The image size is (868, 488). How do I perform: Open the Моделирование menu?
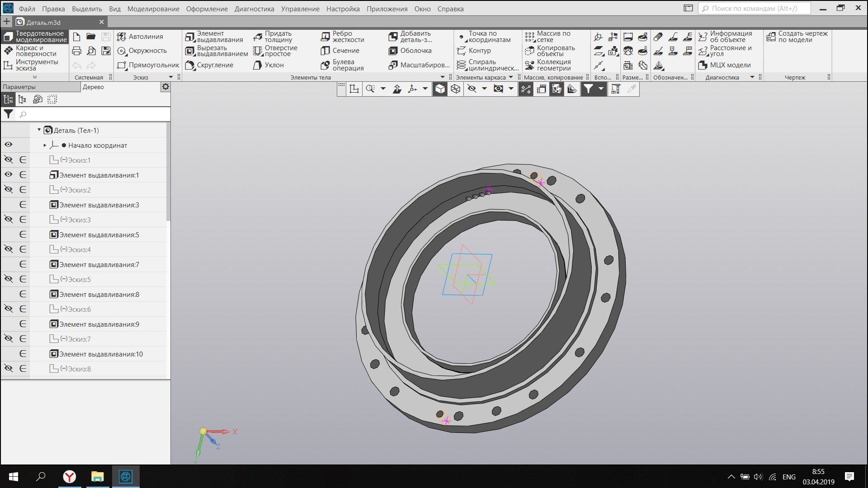click(x=153, y=9)
